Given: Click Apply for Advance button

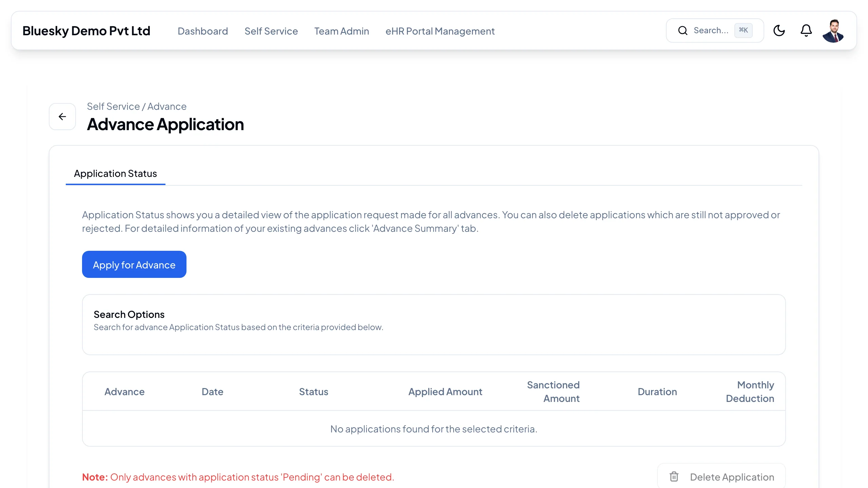Looking at the screenshot, I should [134, 264].
